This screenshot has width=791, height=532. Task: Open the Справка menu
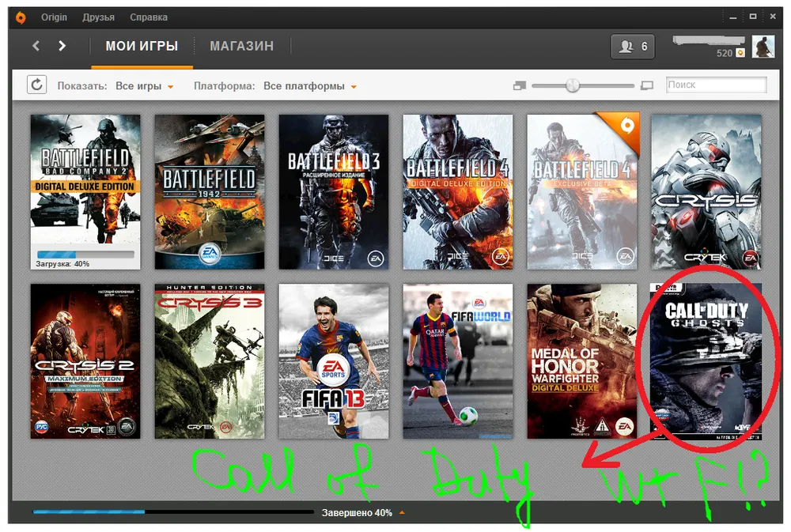pyautogui.click(x=149, y=17)
